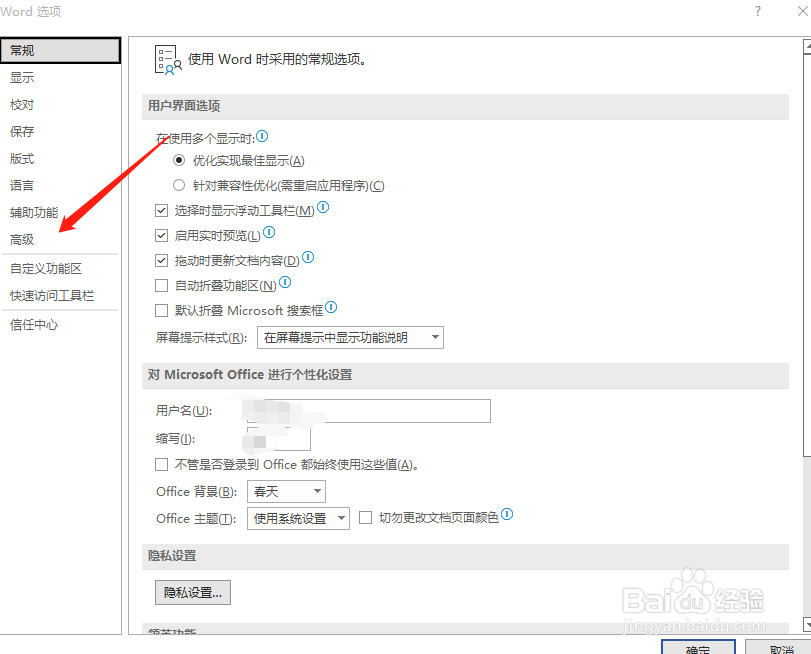Click the 隐私设置... button

193,592
